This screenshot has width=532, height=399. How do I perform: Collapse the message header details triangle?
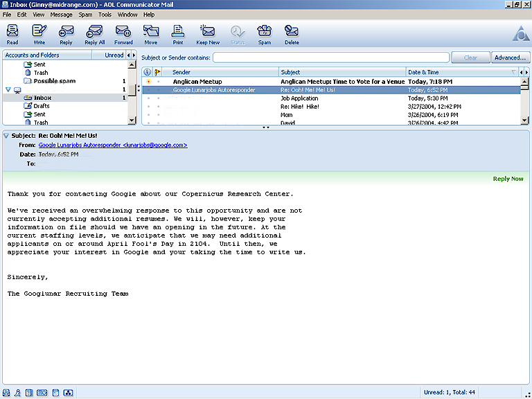tap(6, 135)
